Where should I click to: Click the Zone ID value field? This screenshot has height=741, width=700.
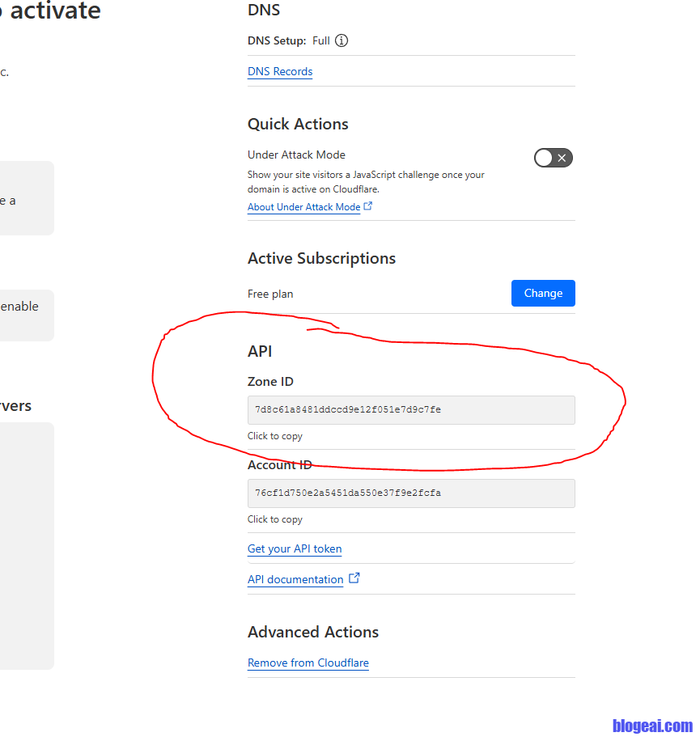coord(411,410)
